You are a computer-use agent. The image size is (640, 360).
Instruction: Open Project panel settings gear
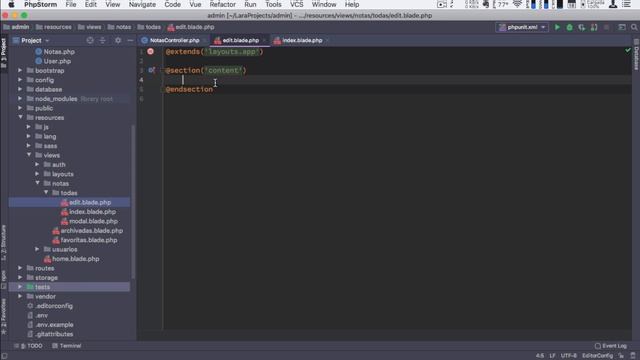(118, 40)
